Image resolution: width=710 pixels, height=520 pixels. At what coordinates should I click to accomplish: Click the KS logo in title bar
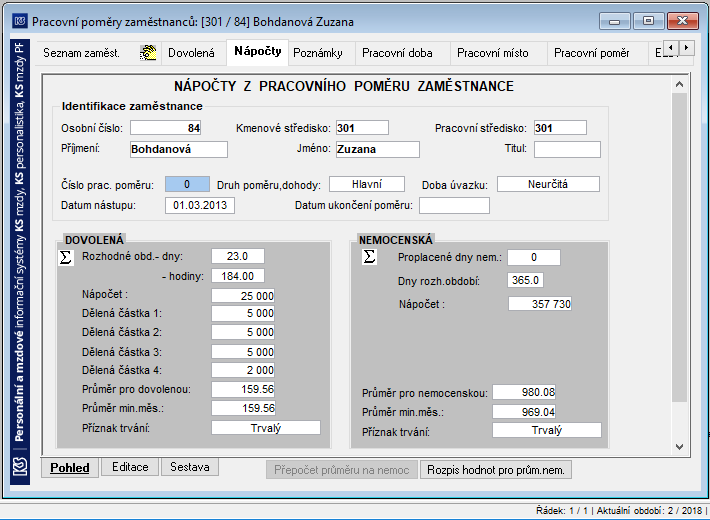[20, 21]
